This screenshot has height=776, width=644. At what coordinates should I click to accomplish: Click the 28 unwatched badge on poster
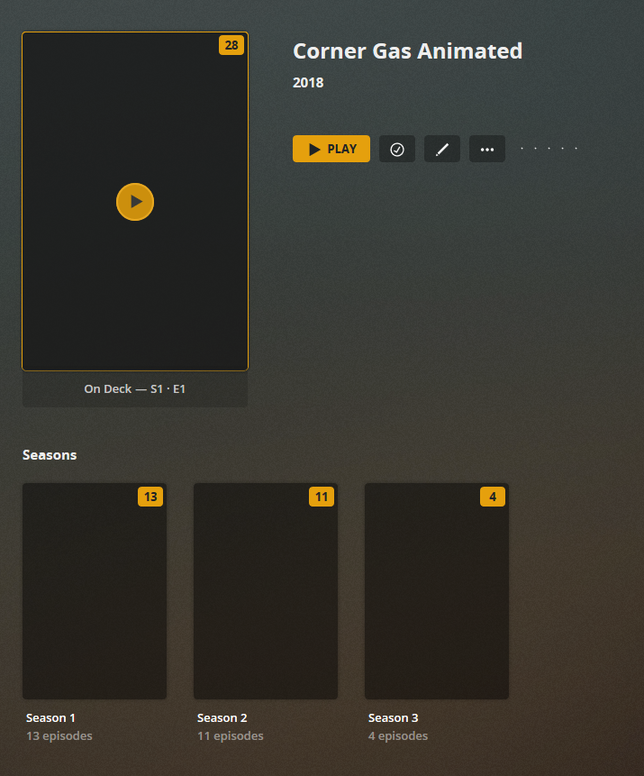pos(231,45)
